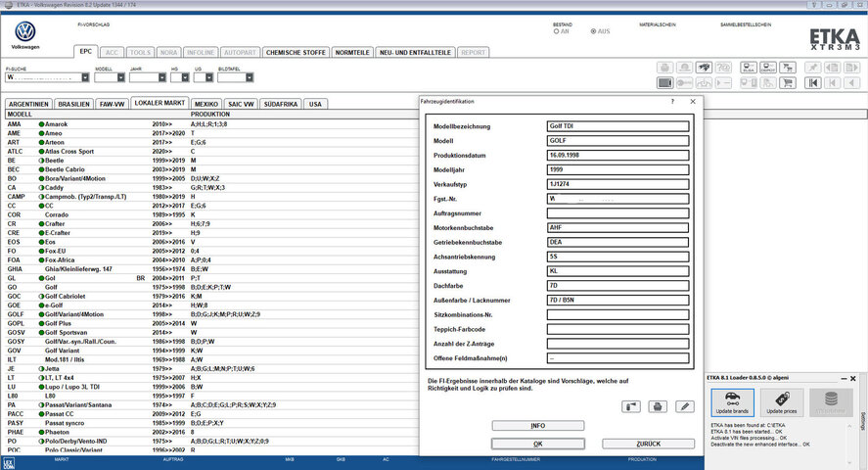Click the INFO button in dialog

(x=537, y=426)
